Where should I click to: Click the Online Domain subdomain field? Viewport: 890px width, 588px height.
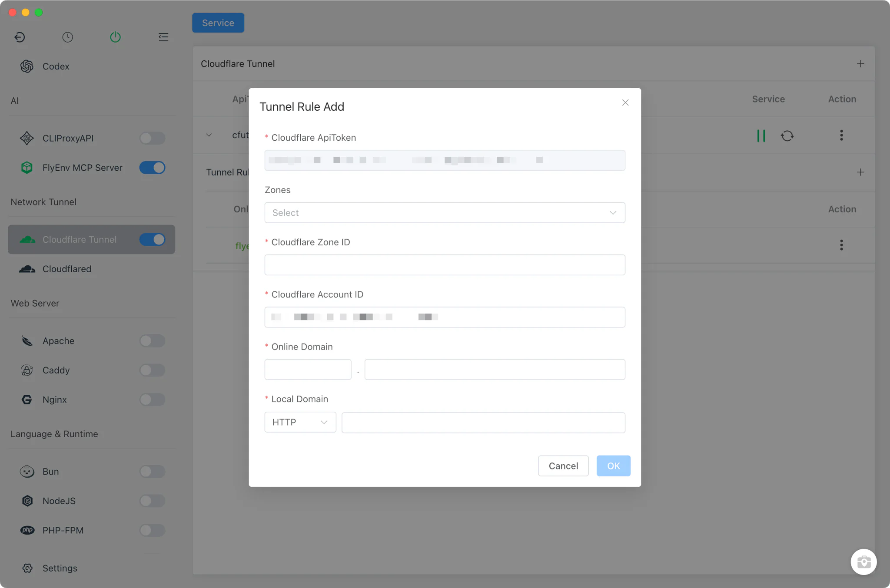[x=308, y=370]
